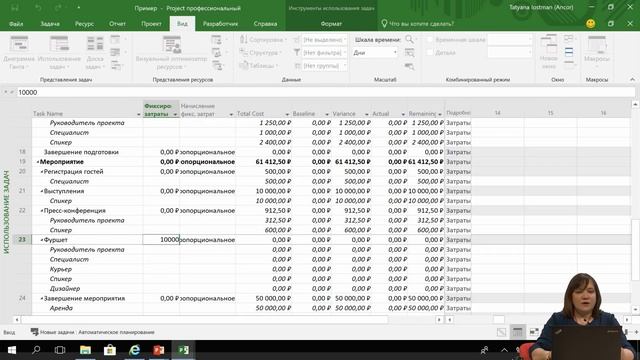
Task: Open the Gantt chart view button
Action: click(x=19, y=52)
